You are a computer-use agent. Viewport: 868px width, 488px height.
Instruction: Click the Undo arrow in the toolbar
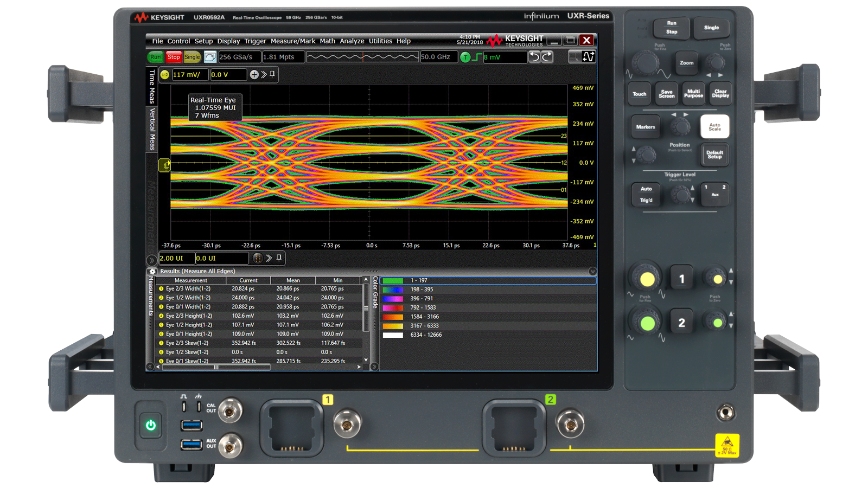tap(534, 57)
